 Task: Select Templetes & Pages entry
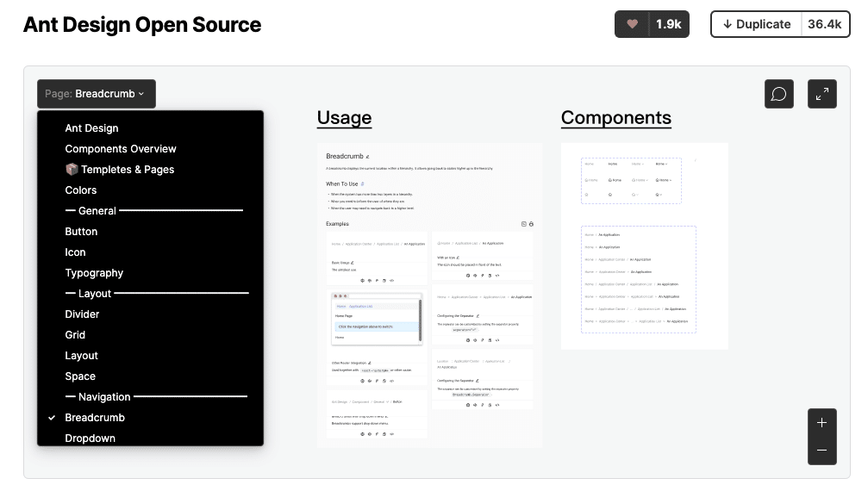tap(120, 169)
